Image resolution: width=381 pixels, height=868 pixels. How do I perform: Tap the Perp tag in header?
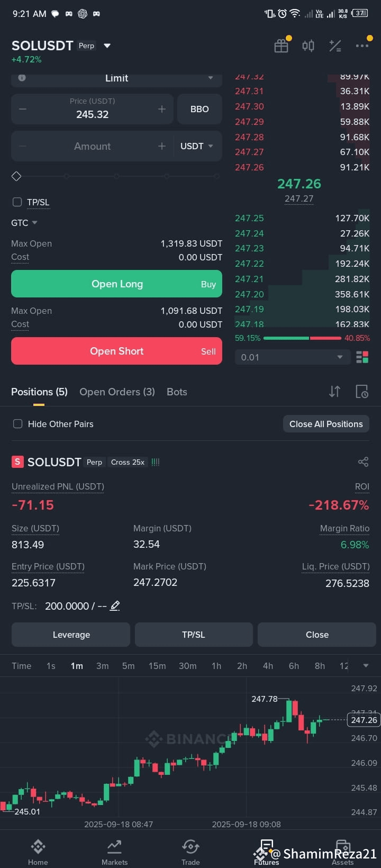[x=86, y=46]
